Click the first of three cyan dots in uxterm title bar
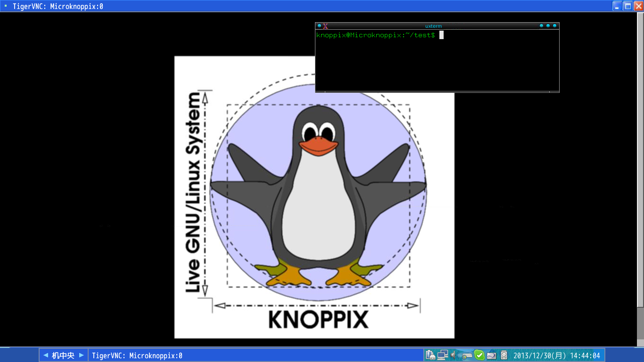The height and width of the screenshot is (362, 644). tap(541, 26)
